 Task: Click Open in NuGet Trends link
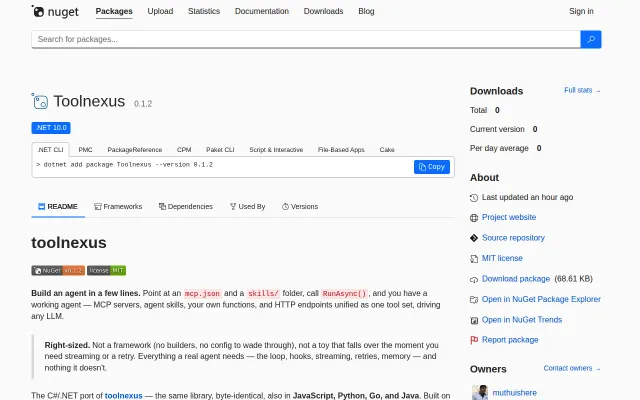point(522,320)
